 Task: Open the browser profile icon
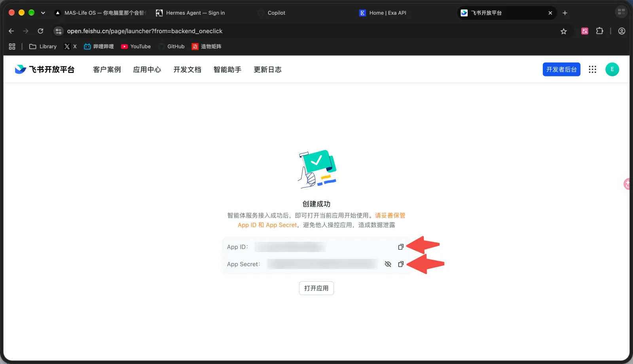pyautogui.click(x=622, y=31)
